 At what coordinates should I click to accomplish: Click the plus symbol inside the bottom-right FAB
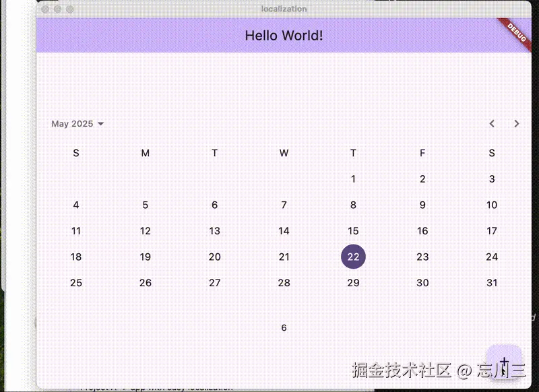coord(504,362)
